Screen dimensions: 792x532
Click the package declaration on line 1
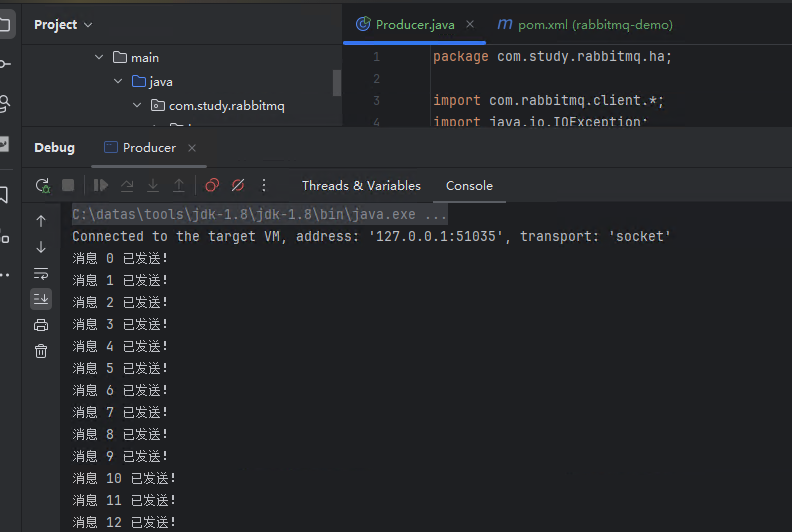pos(552,57)
